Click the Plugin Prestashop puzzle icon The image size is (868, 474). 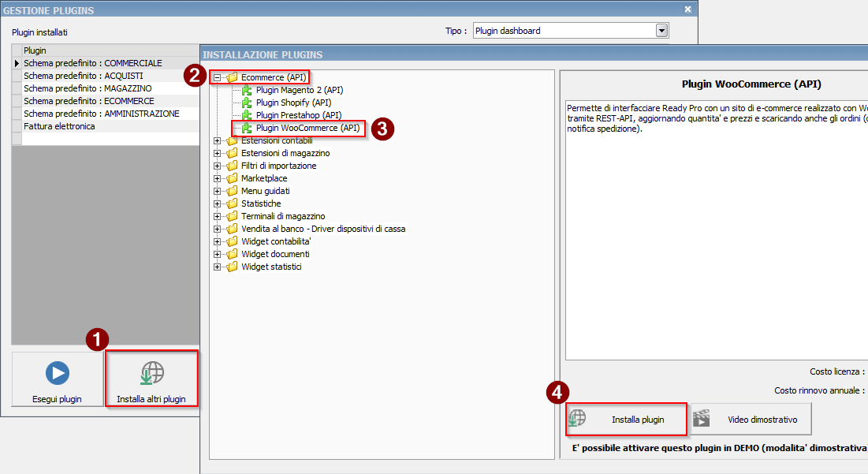pyautogui.click(x=247, y=116)
